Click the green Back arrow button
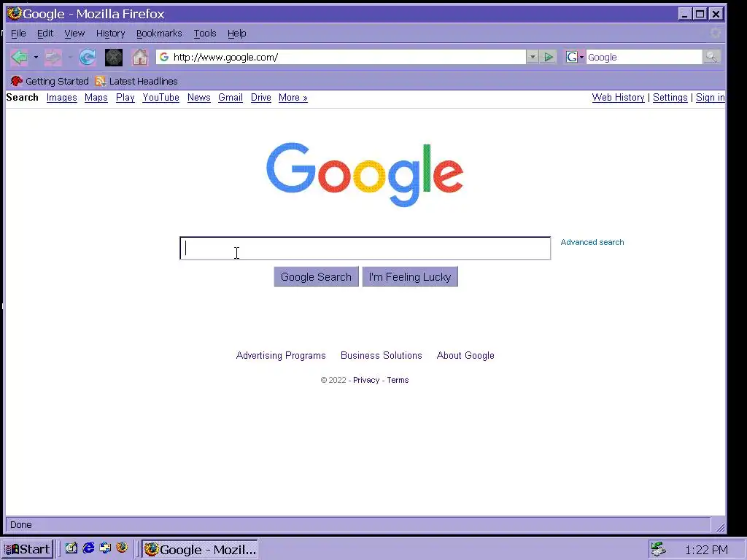Viewport: 747px width, 560px height. point(19,58)
